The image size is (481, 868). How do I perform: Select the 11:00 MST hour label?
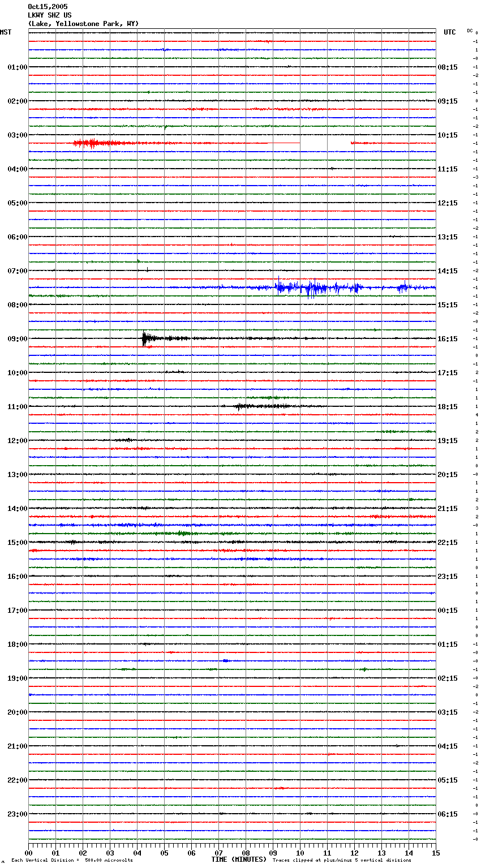coord(18,407)
